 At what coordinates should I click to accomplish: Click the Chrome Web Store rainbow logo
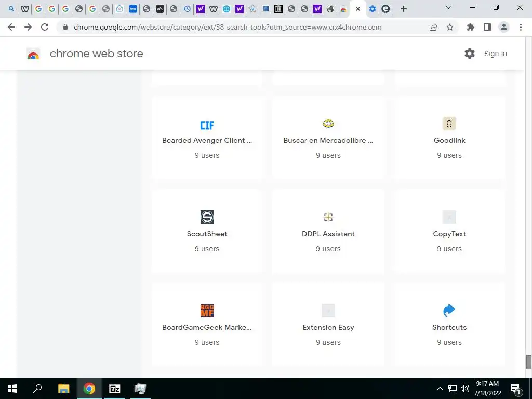(x=33, y=54)
